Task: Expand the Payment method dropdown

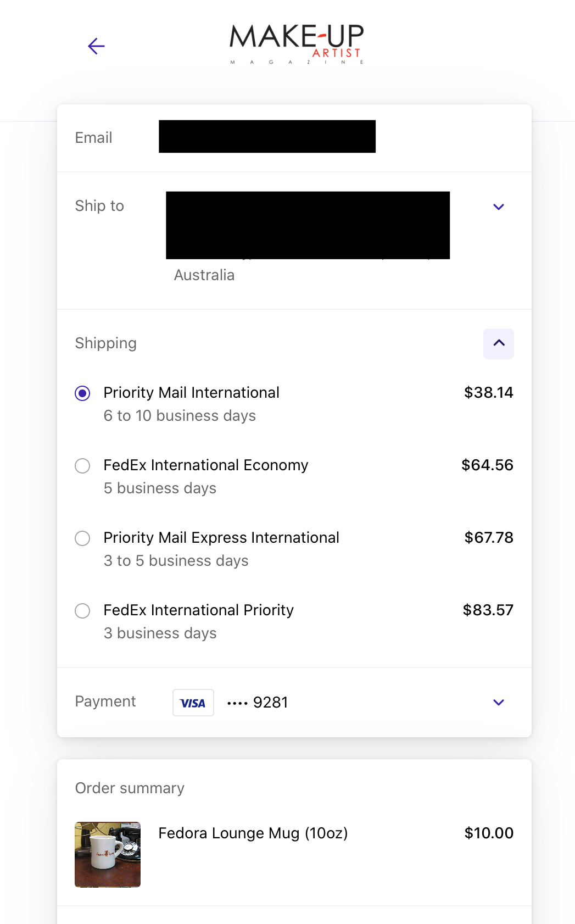Action: tap(499, 703)
